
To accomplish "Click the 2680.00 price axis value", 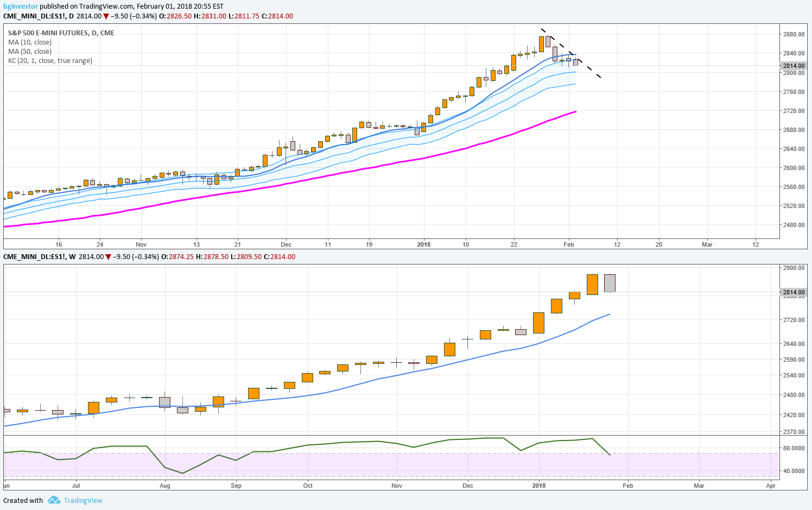I will [x=794, y=130].
